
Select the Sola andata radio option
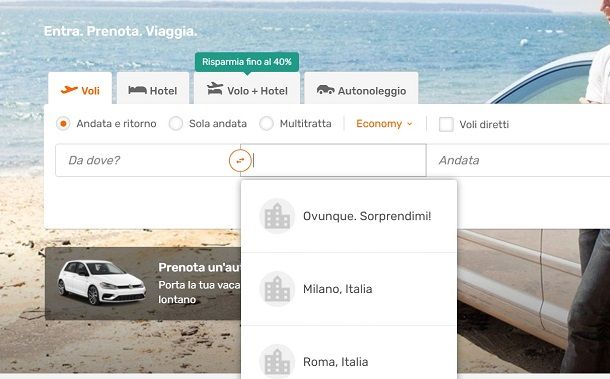point(175,124)
